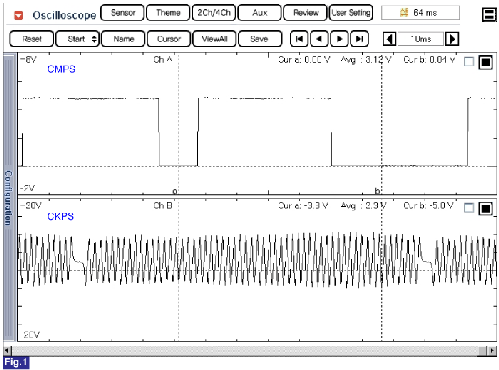This screenshot has width=499, height=370.
Task: Click the horizontal scrollbar right arrow
Action: (x=492, y=350)
